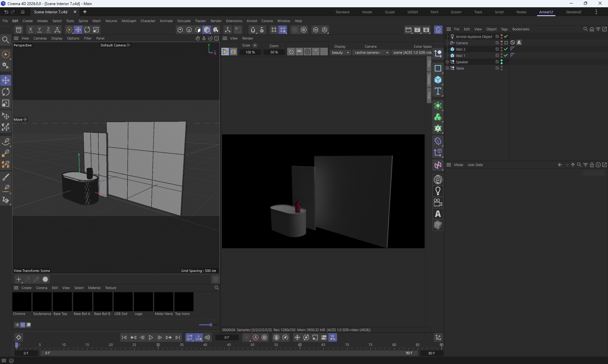Switch to the Sculpt layout tab
The image size is (608, 364).
[x=389, y=12]
